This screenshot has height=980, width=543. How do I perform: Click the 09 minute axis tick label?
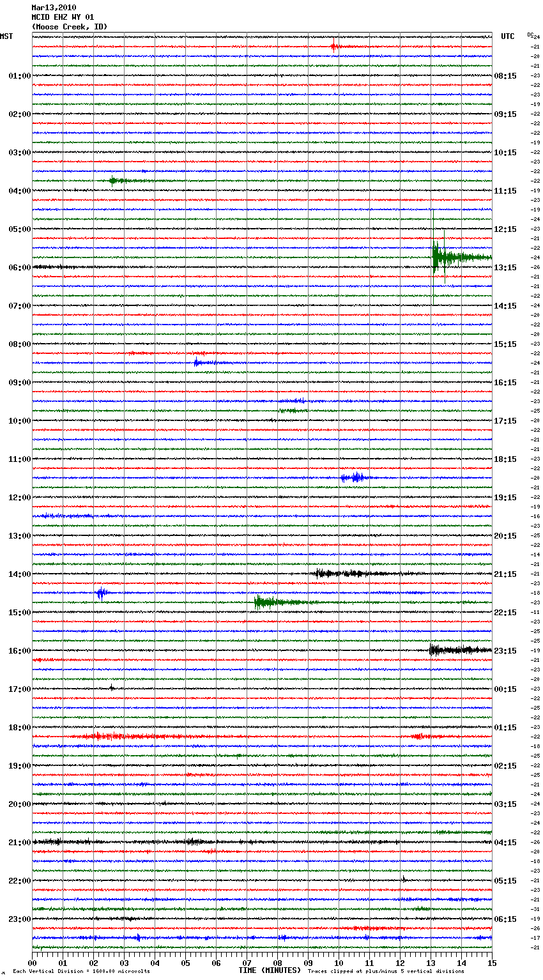(x=309, y=963)
